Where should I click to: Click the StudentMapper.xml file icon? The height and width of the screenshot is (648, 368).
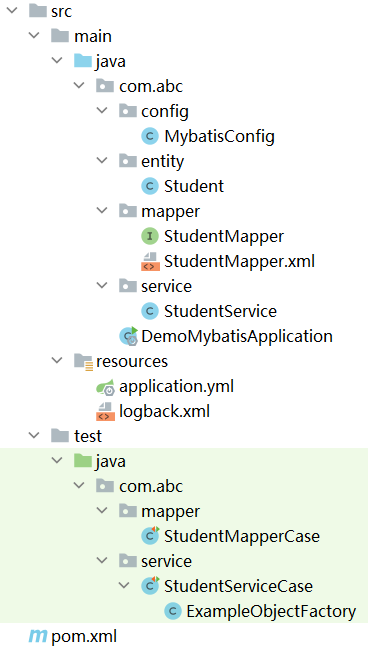click(x=150, y=262)
